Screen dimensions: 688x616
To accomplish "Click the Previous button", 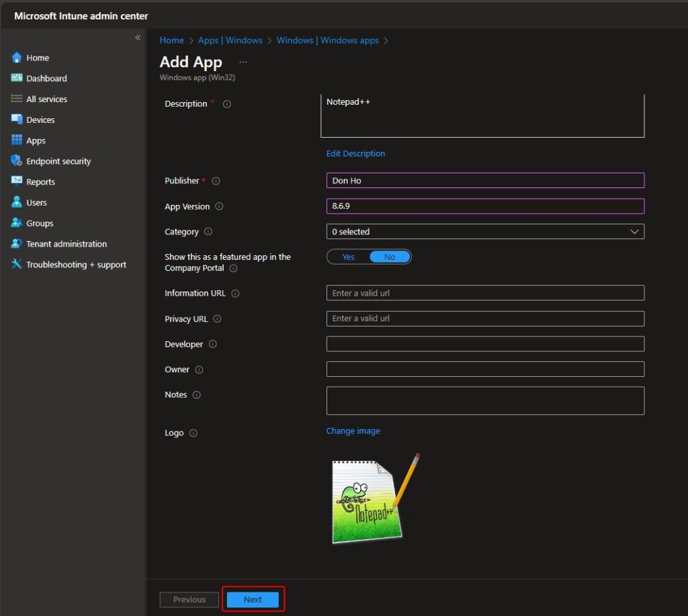I will pyautogui.click(x=189, y=599).
